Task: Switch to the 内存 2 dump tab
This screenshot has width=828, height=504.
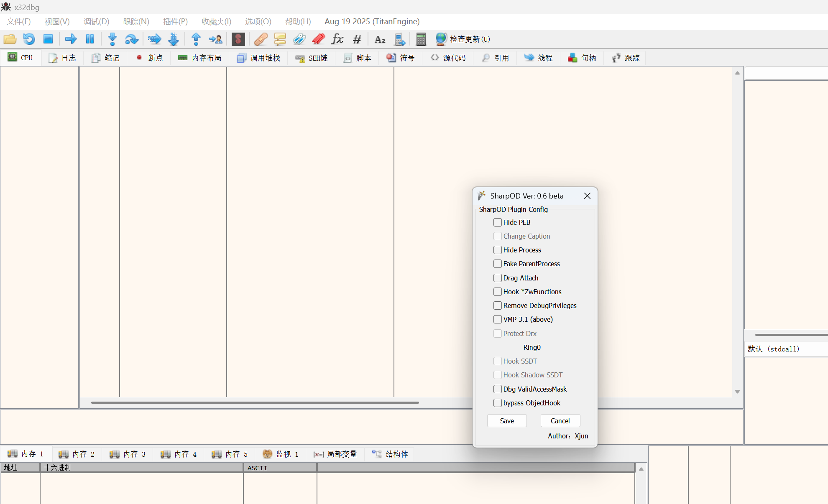Action: (77, 454)
